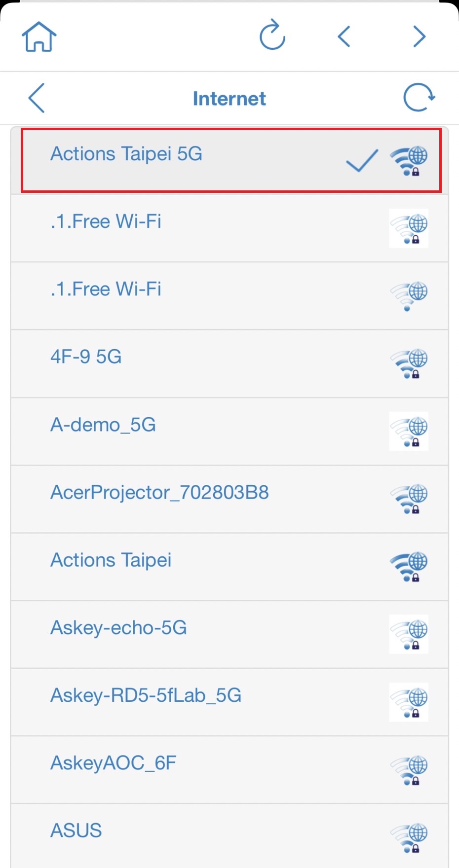
Task: Tap the Home icon
Action: tap(38, 36)
